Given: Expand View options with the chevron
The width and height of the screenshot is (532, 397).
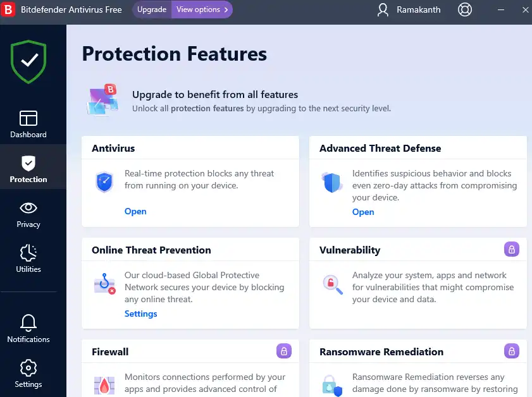Looking at the screenshot, I should tap(202, 9).
